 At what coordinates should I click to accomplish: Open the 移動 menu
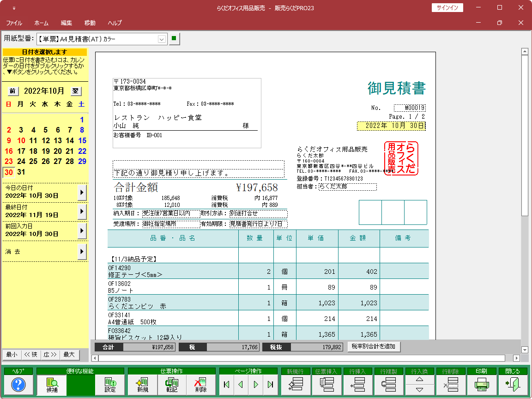coord(90,23)
